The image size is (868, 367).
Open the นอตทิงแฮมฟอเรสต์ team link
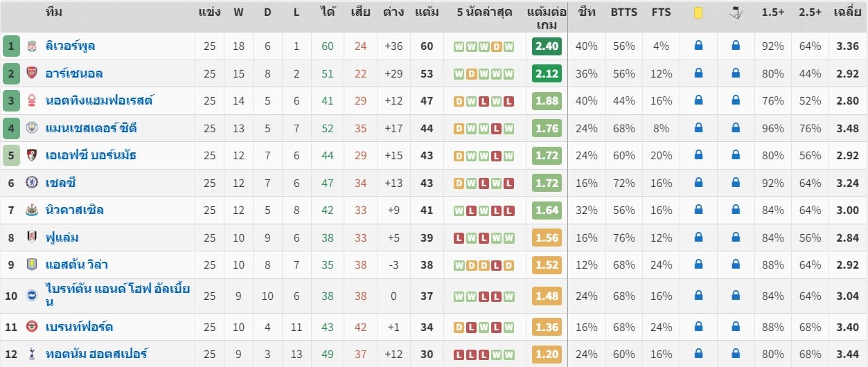tap(99, 100)
